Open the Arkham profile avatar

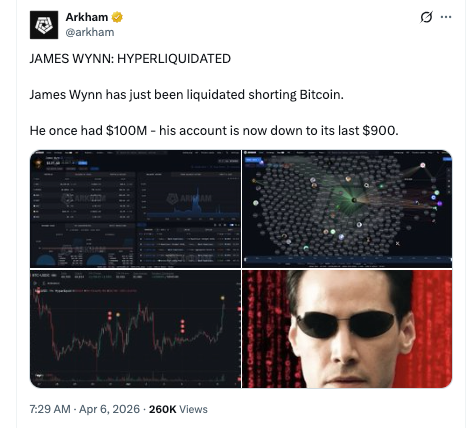point(44,25)
